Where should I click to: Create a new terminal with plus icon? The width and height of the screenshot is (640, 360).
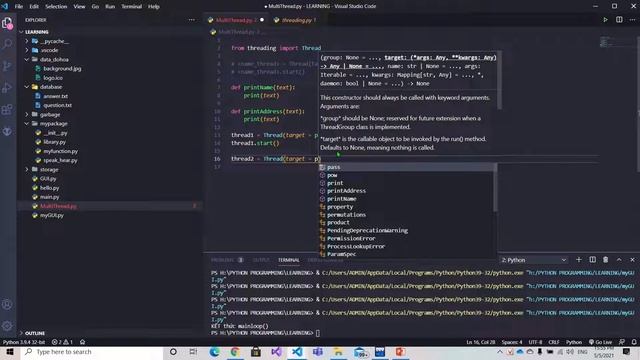coord(579,260)
